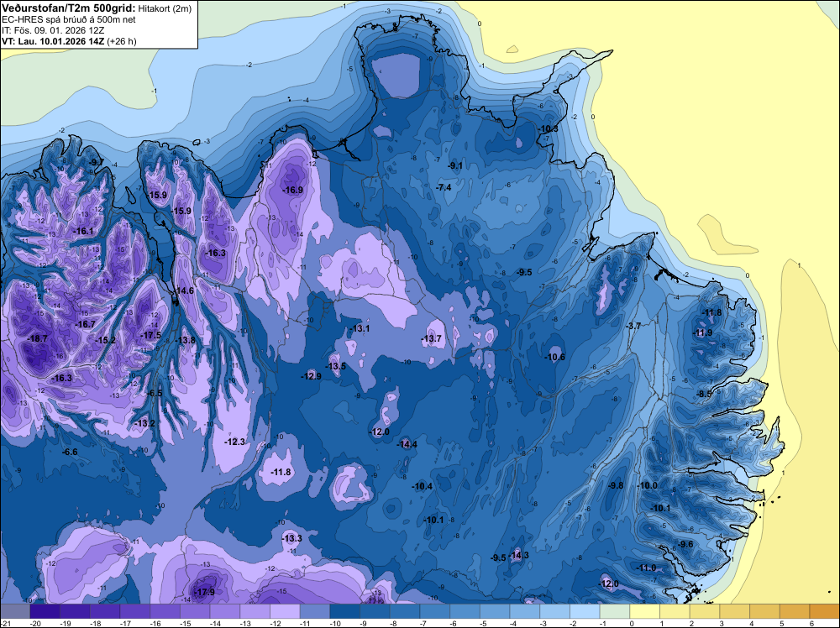Click the -16.9 temperature label
Screen dimensions: 840x628
tap(293, 190)
